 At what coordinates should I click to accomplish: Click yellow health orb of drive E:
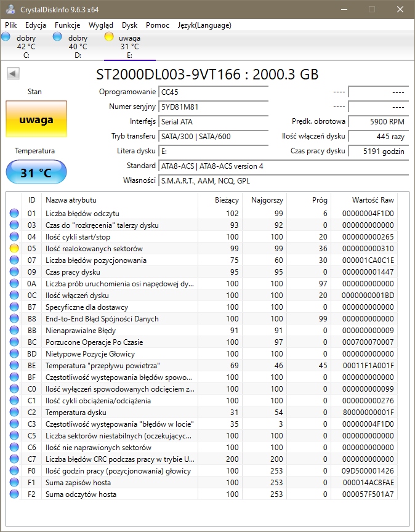109,38
